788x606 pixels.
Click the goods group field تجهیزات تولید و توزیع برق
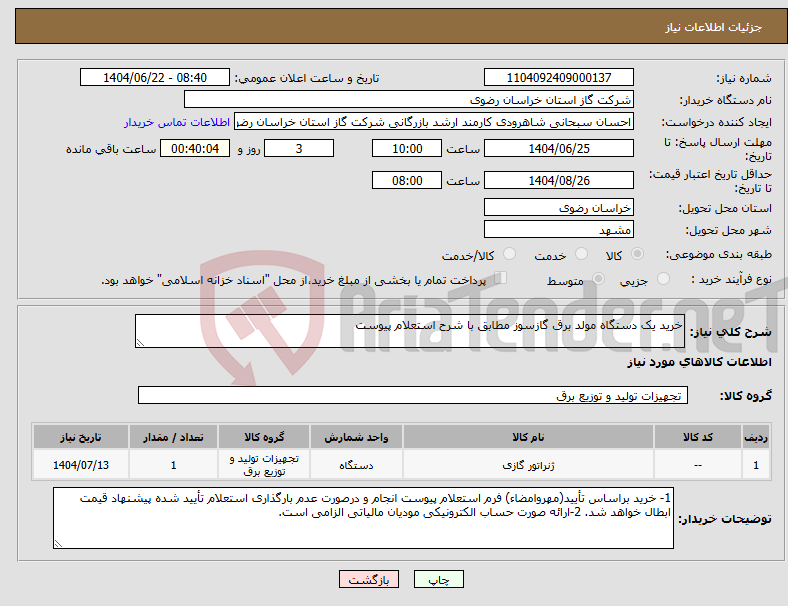click(x=413, y=395)
